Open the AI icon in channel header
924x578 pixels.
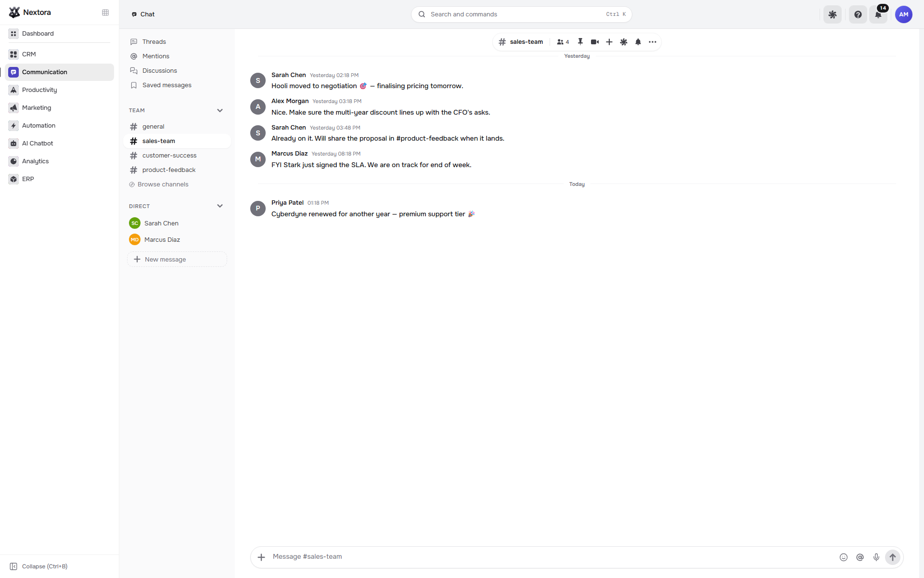(624, 42)
